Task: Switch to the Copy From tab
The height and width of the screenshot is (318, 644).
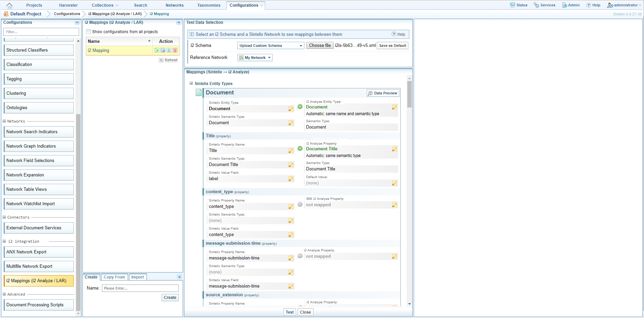Action: (114, 277)
